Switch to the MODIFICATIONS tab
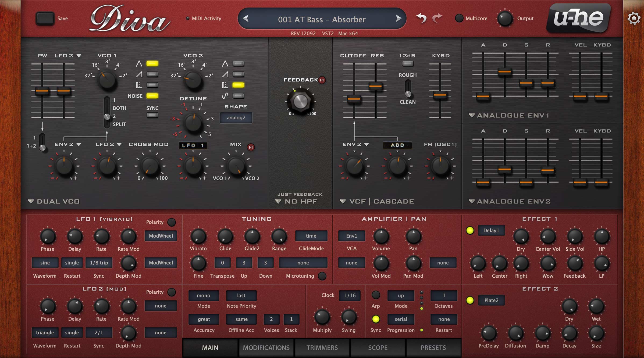The width and height of the screenshot is (644, 358). [266, 348]
